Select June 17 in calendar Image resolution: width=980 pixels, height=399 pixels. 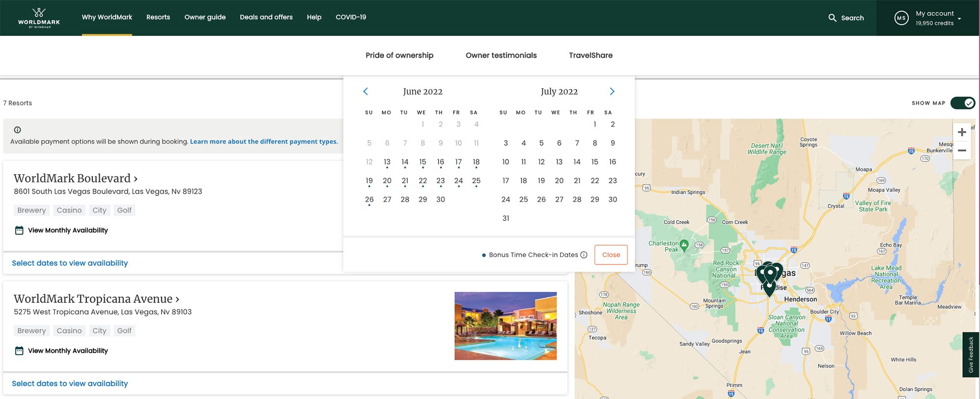[458, 162]
